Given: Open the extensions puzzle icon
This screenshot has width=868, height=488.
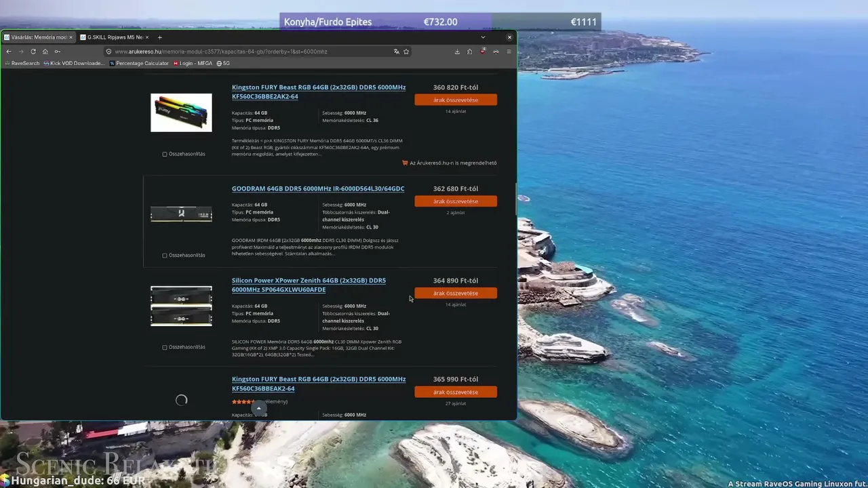Looking at the screenshot, I should [x=469, y=52].
